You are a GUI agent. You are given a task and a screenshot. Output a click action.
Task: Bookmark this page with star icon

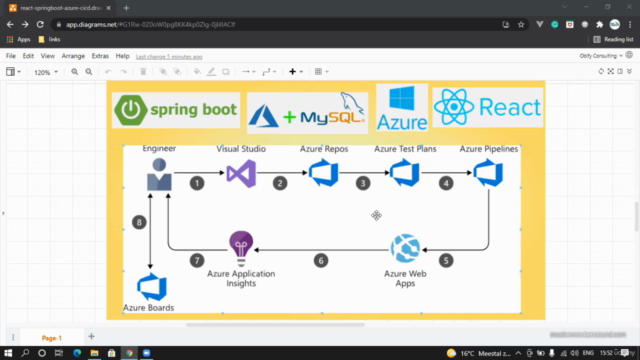click(521, 24)
